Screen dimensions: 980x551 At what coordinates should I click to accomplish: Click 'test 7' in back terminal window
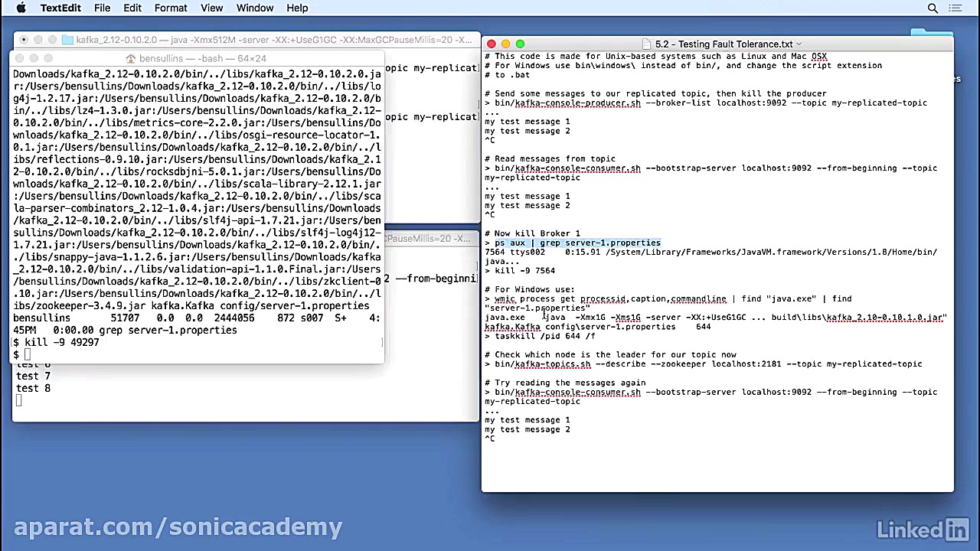33,376
